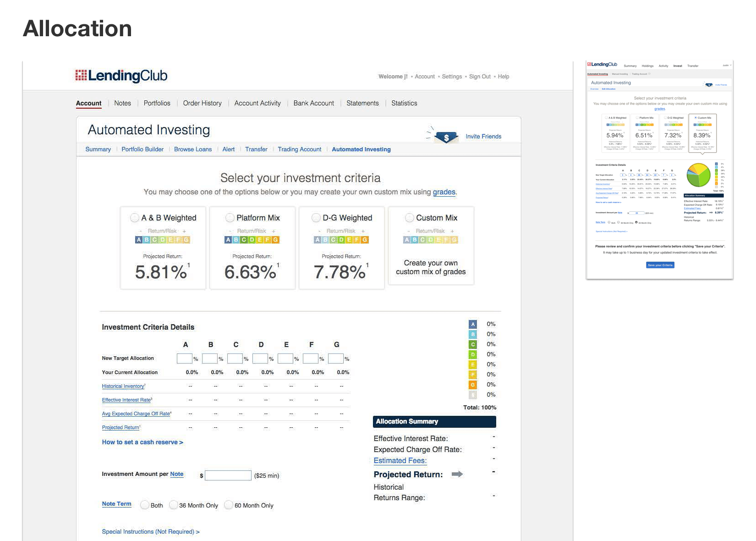Viewport: 756px width, 541px height.
Task: Click the grade B legend icon
Action: click(x=473, y=334)
